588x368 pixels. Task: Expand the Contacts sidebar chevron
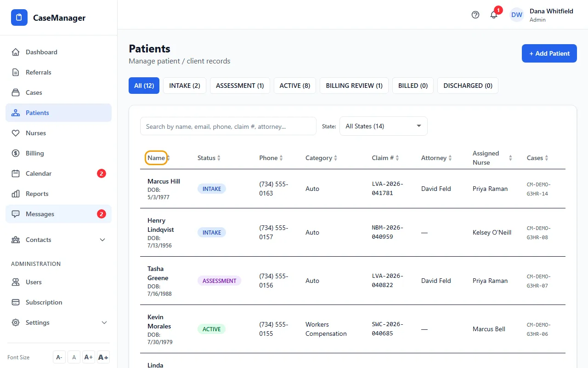click(x=102, y=240)
